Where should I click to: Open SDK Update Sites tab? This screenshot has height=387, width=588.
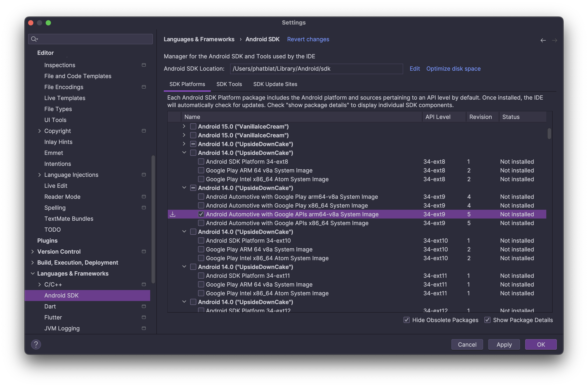[275, 84]
